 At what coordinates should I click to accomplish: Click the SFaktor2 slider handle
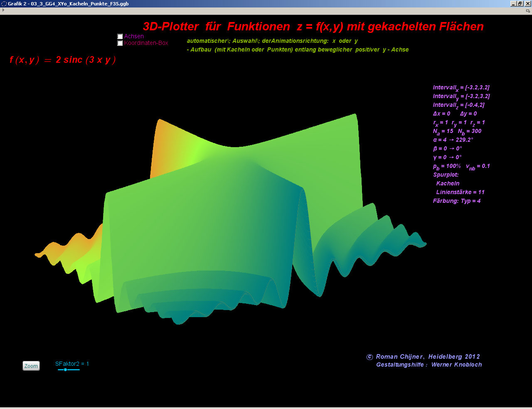pos(65,370)
